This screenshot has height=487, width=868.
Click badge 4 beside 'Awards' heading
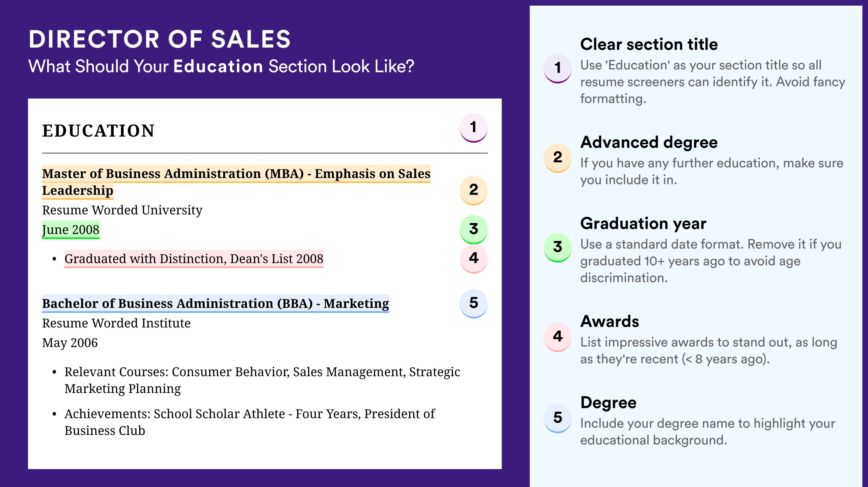click(558, 337)
